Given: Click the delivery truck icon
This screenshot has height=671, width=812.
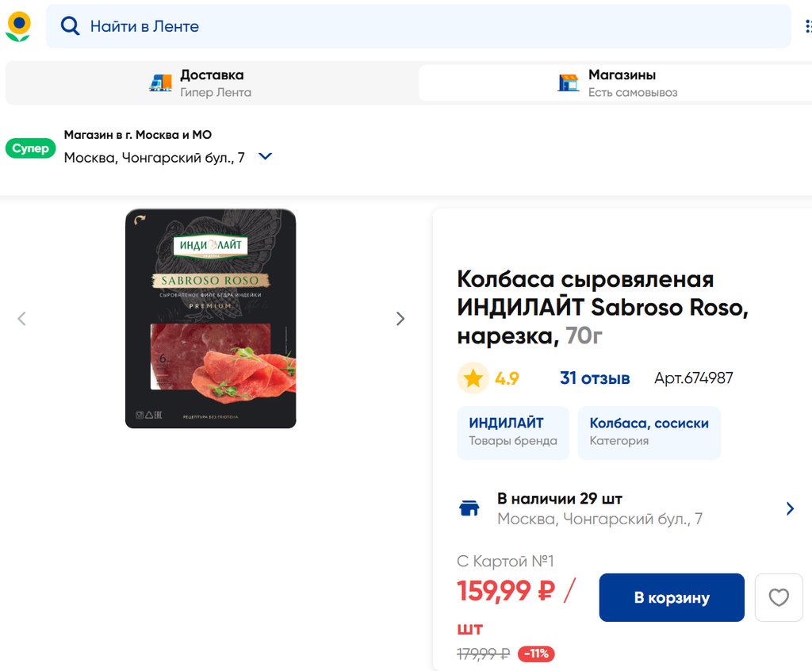Looking at the screenshot, I should (x=161, y=82).
